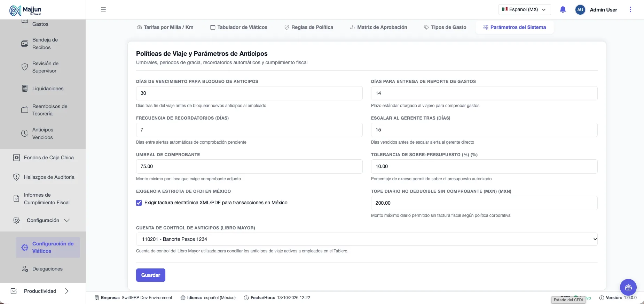Screen dimensions: 644x304
Task: Click the Tolerancia de Sobre-Presupuesto field 10.00
Action: [x=484, y=166]
